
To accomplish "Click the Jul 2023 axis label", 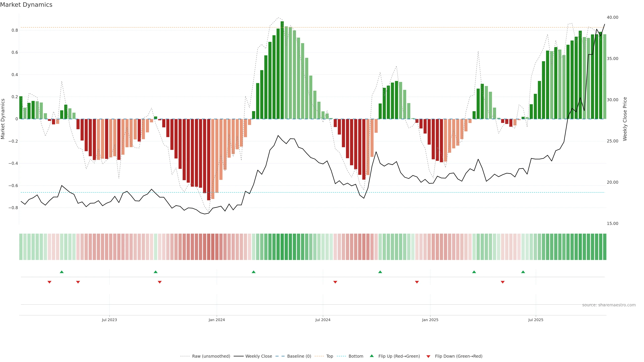I will click(x=109, y=320).
